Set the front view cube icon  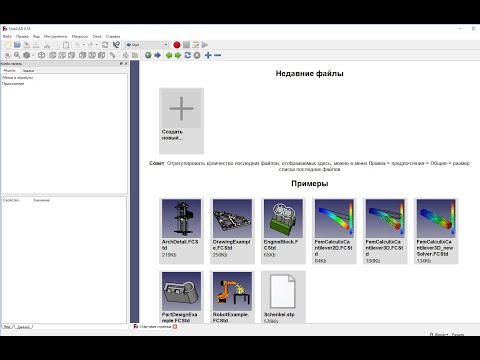52,55
